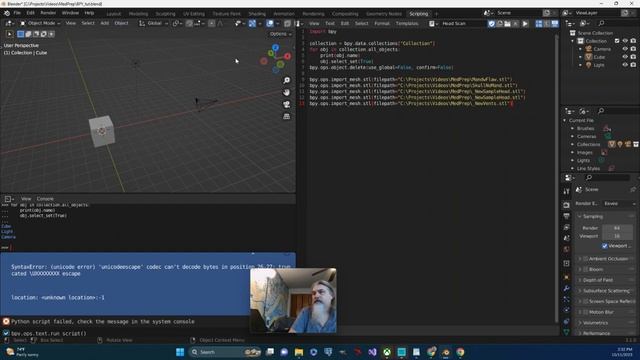The width and height of the screenshot is (640, 360).
Task: Click the select box tool icon in viewport
Action: (x=20, y=34)
